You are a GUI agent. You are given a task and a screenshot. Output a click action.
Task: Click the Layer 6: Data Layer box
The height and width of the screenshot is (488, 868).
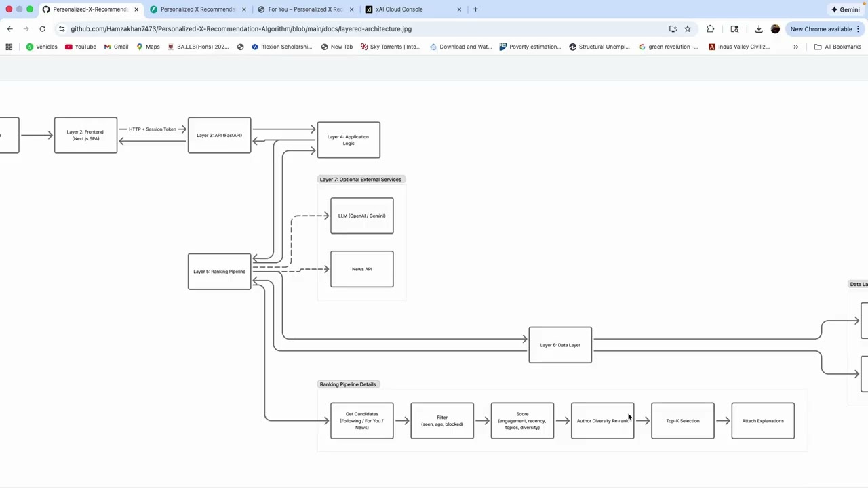(560, 345)
